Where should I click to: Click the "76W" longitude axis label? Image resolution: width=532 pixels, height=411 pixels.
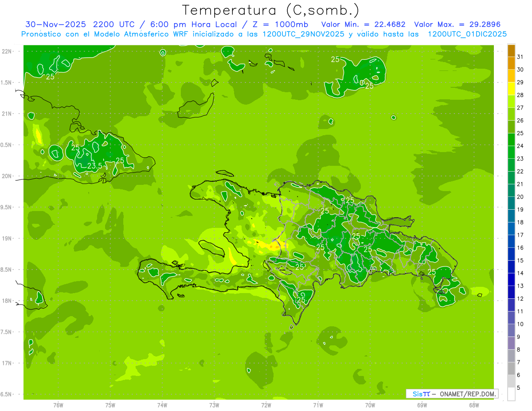click(58, 405)
